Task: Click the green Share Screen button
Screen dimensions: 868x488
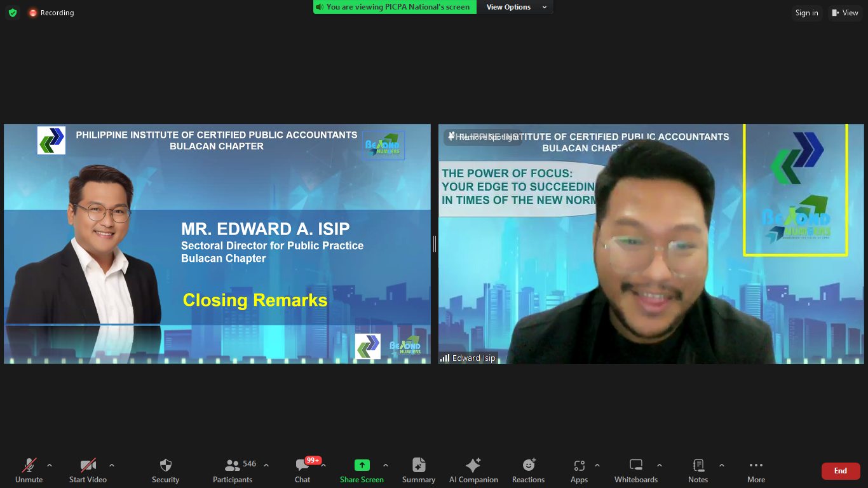Action: click(x=362, y=471)
